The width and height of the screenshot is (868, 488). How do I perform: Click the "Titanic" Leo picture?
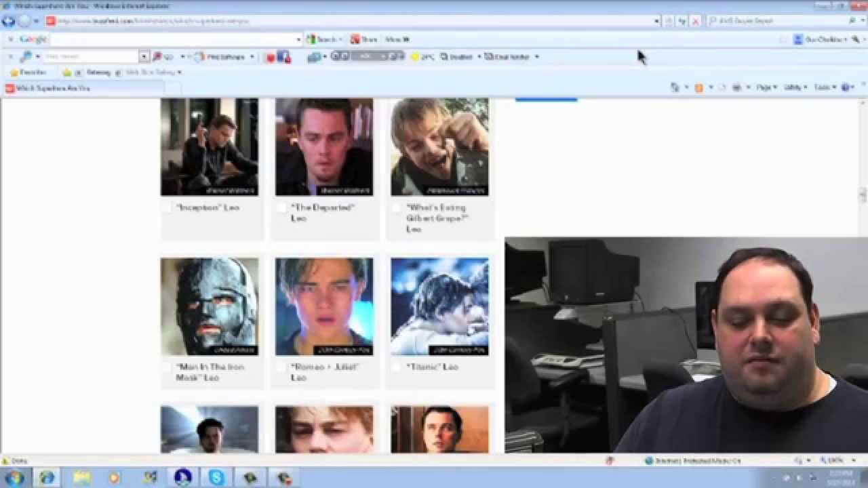439,306
